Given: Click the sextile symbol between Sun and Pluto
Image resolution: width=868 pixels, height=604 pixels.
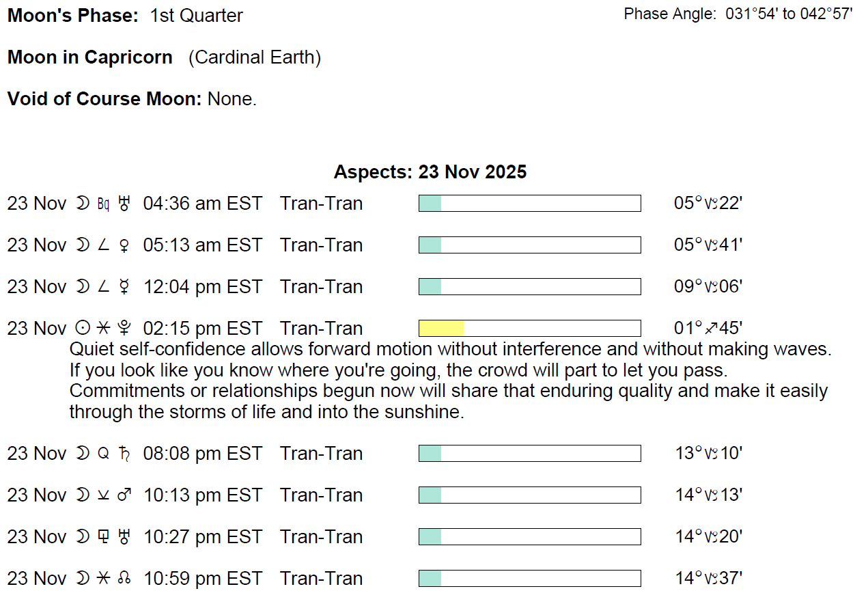Looking at the screenshot, I should (103, 329).
